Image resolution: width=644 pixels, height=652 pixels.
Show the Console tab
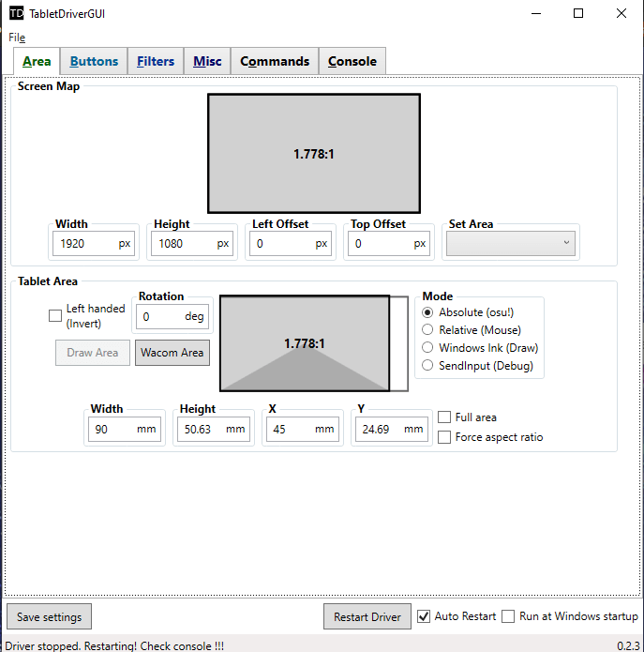point(352,62)
